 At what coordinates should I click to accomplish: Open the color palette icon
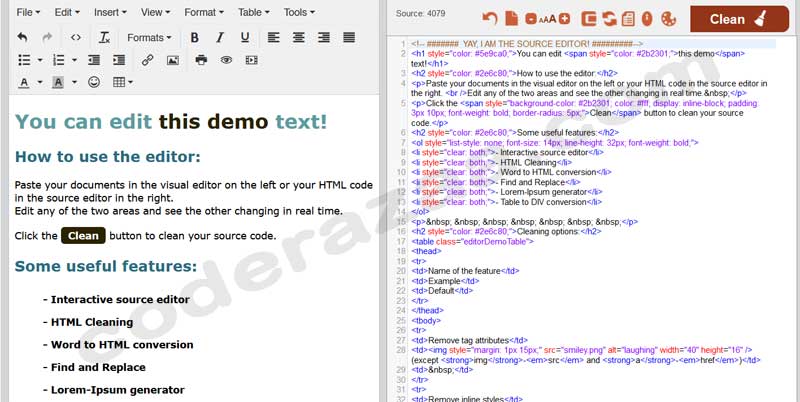[x=668, y=19]
